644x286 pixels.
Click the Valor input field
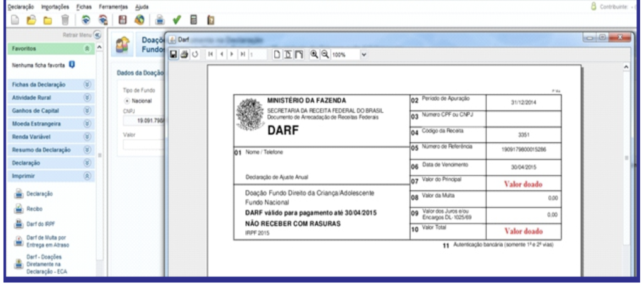(x=144, y=144)
